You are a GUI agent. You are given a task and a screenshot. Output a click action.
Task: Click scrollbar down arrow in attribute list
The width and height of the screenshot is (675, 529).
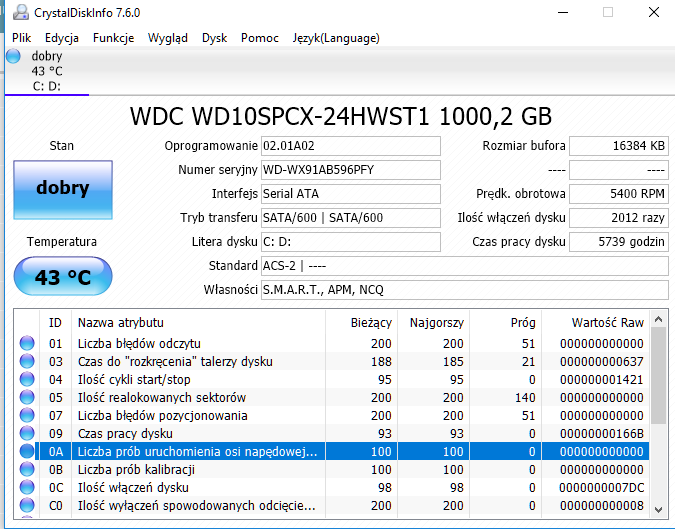tap(658, 510)
